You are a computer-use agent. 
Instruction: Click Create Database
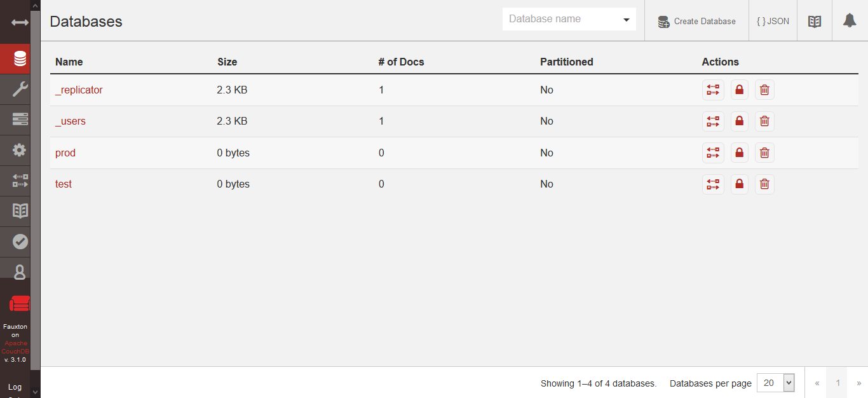tap(696, 21)
